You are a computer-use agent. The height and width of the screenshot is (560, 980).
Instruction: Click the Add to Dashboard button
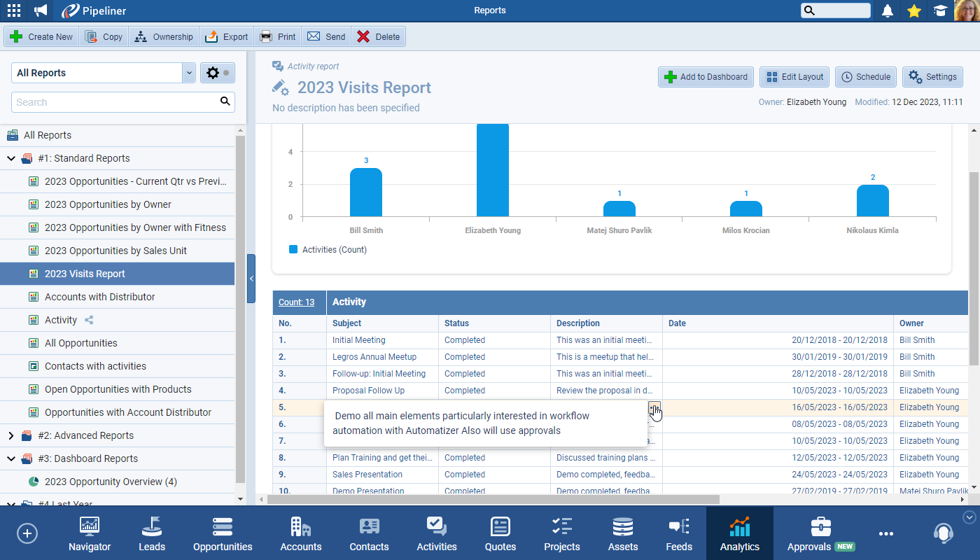706,77
